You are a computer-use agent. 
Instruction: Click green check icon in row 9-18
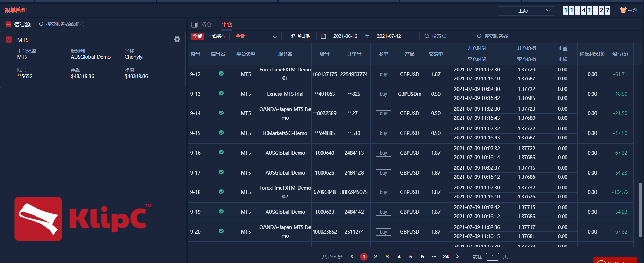[x=221, y=192]
